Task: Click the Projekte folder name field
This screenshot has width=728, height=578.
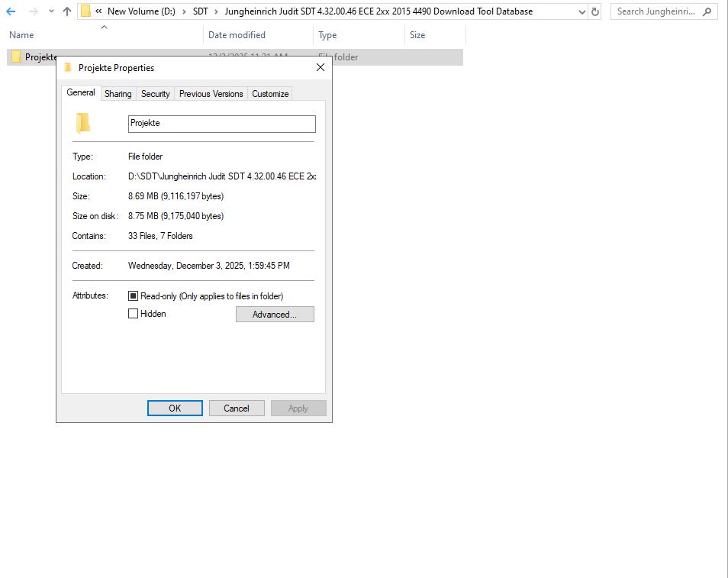Action: [222, 124]
